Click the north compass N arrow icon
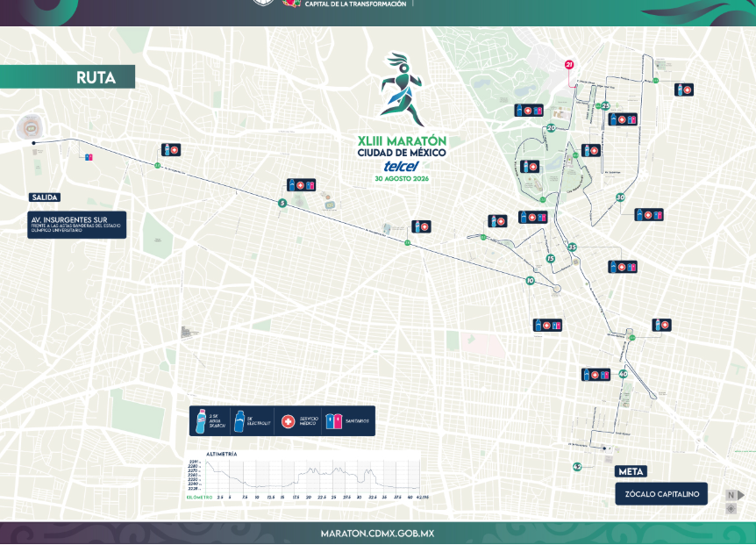756x545 pixels. pos(735,495)
